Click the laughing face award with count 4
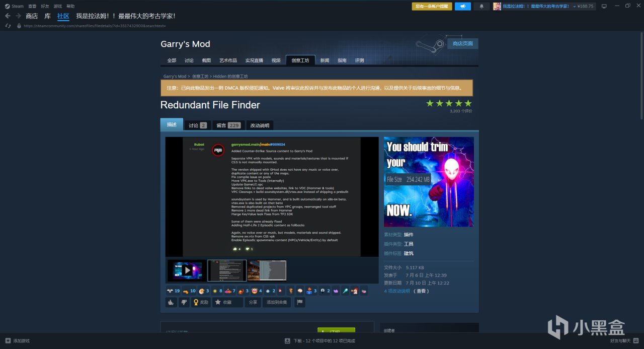This screenshot has width=644, height=349. (x=257, y=291)
